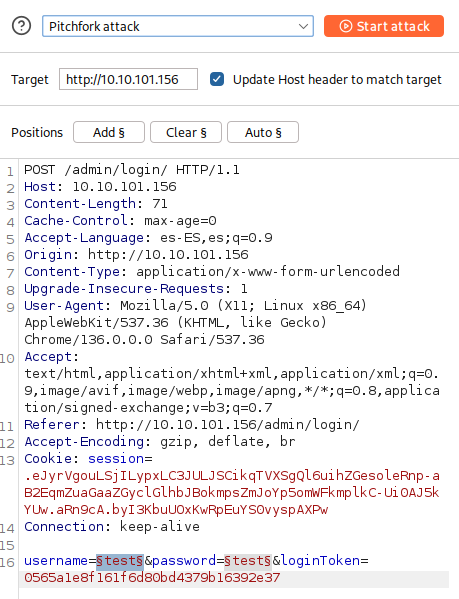Start the attack
The width and height of the screenshot is (459, 599).
pyautogui.click(x=384, y=26)
